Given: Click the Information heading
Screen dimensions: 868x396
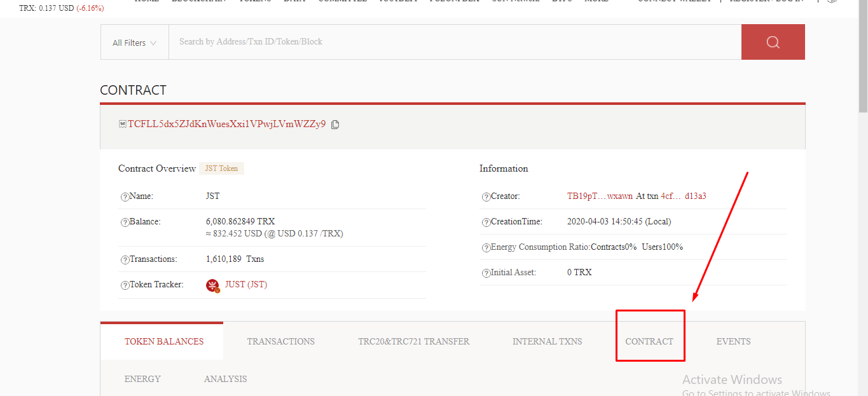Looking at the screenshot, I should coord(504,168).
